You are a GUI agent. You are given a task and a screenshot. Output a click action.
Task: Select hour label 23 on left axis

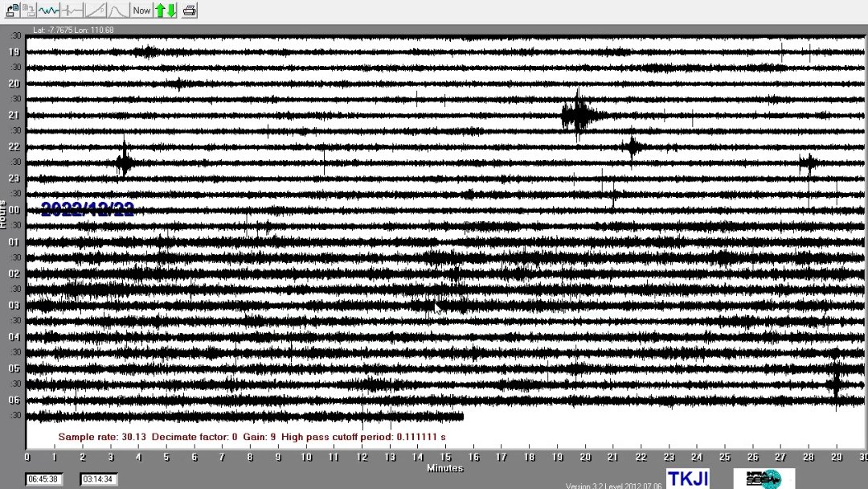[14, 179]
